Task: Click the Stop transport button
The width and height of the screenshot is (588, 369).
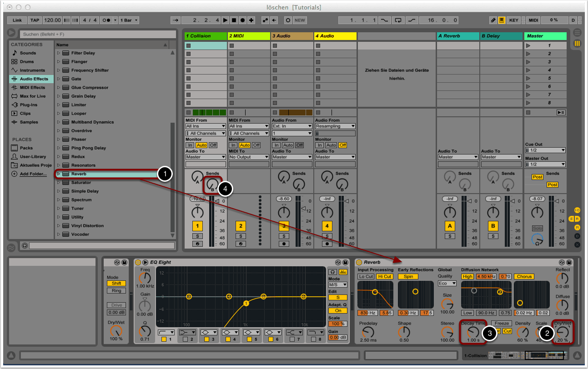Action: tap(234, 20)
